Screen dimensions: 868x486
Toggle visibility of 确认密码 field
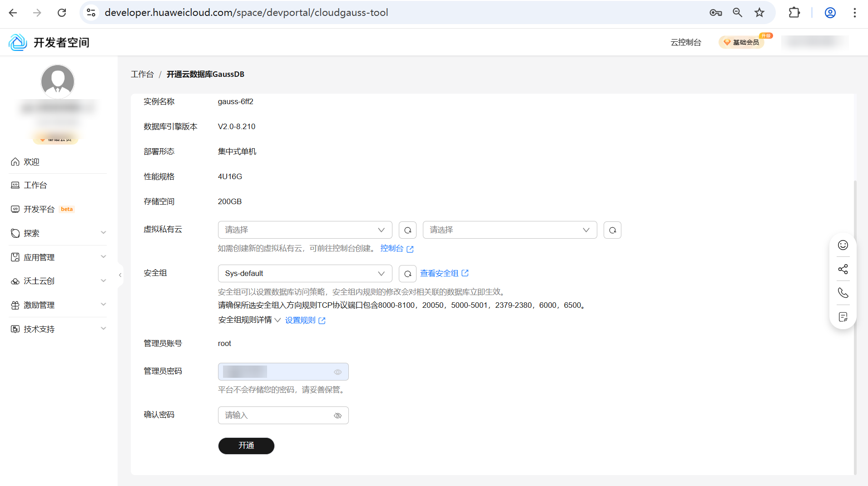coord(337,416)
